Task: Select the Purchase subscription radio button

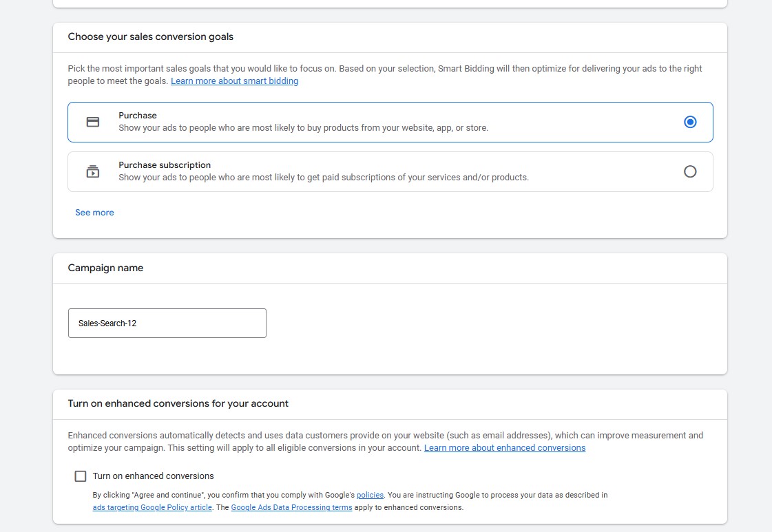Action: (x=690, y=171)
